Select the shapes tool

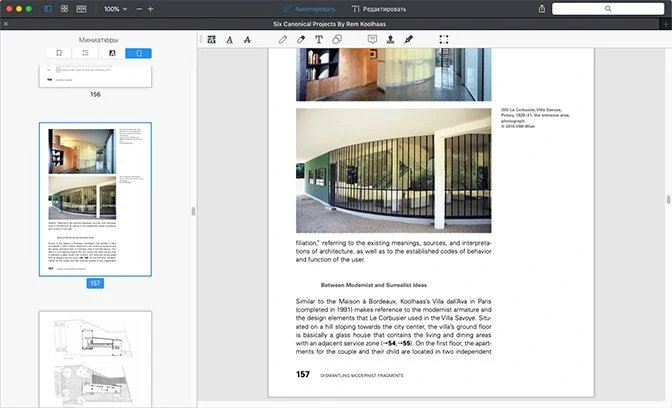337,40
